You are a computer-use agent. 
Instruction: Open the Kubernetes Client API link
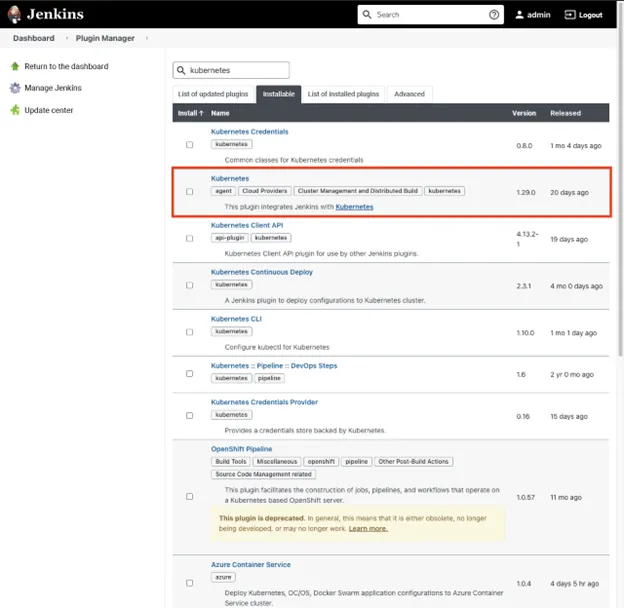247,225
